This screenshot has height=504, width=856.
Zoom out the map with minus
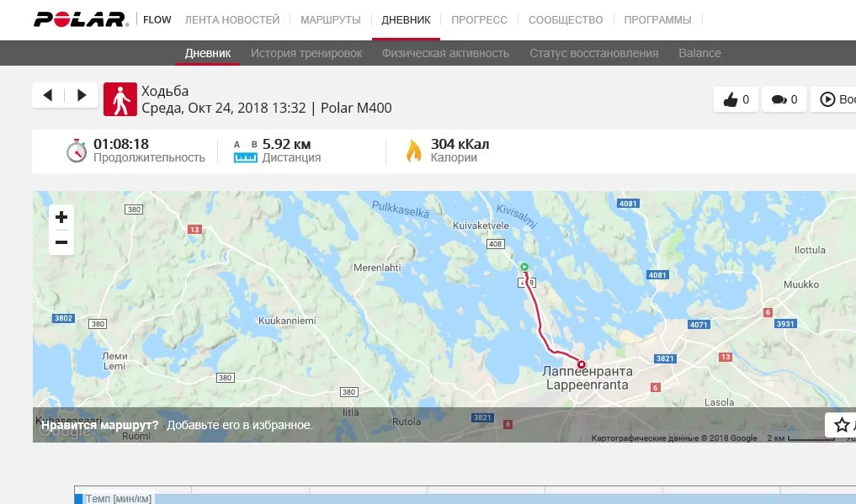(x=61, y=242)
